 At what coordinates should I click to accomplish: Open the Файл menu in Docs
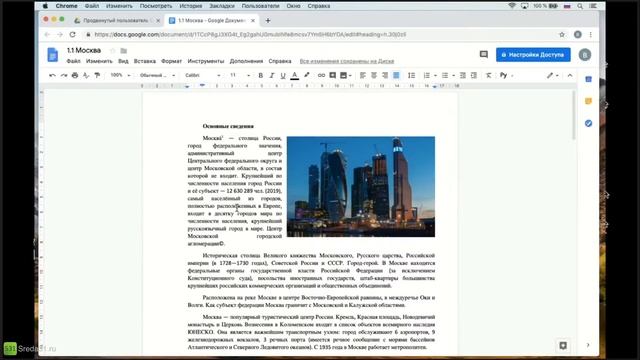73,61
